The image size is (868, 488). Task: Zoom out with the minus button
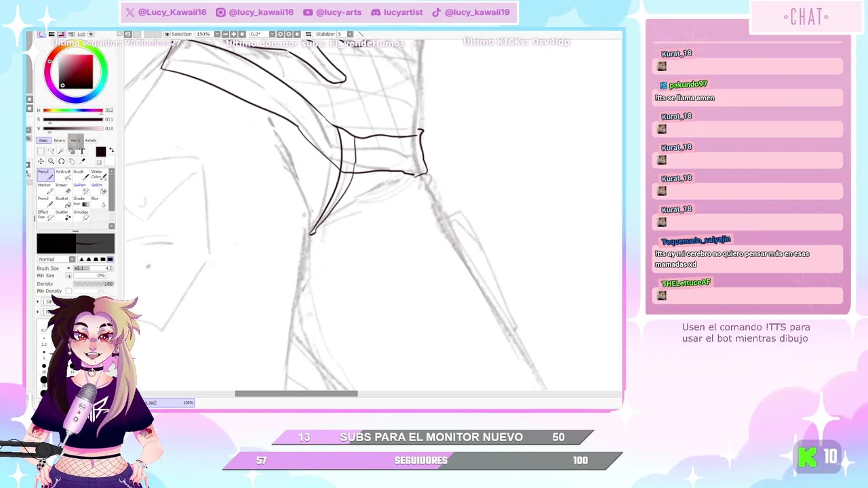pos(225,34)
